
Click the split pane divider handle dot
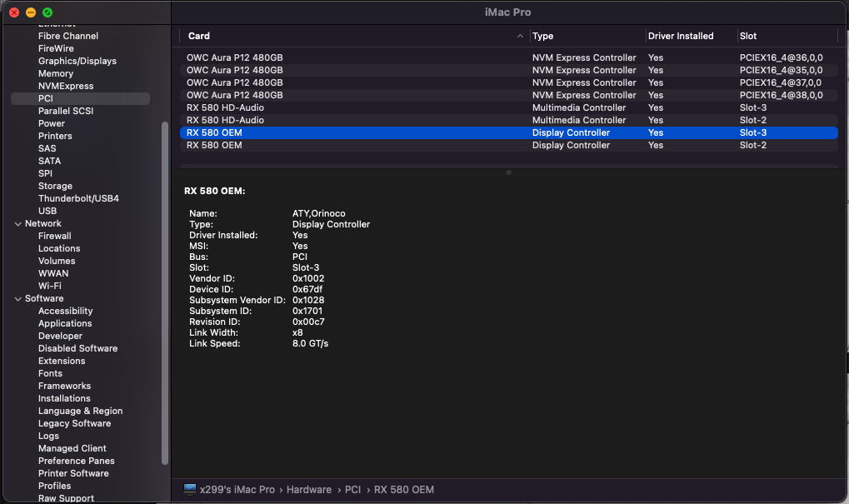508,172
